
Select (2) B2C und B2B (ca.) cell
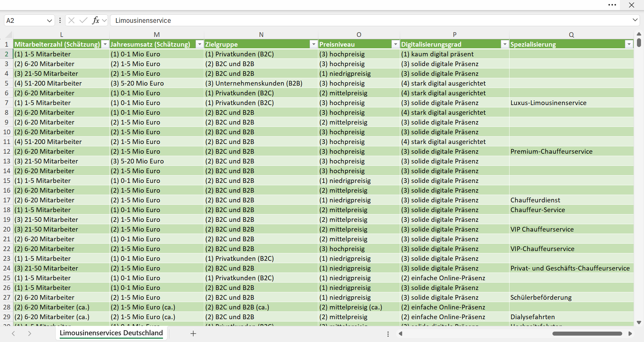click(261, 307)
